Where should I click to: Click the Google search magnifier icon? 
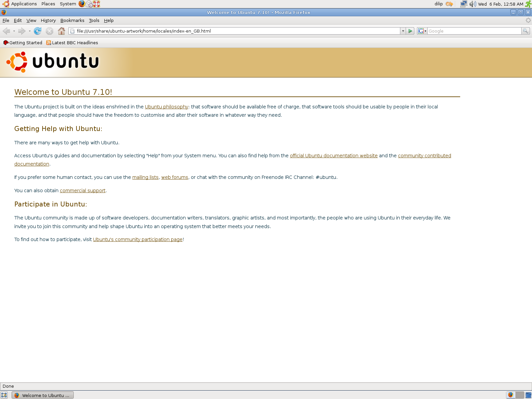click(525, 31)
